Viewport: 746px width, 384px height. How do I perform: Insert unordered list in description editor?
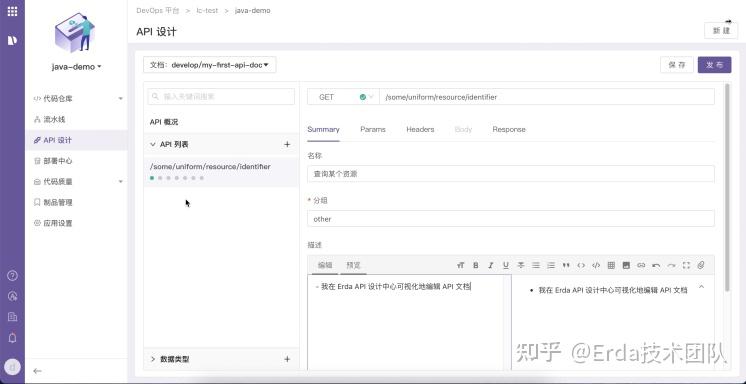(x=536, y=266)
